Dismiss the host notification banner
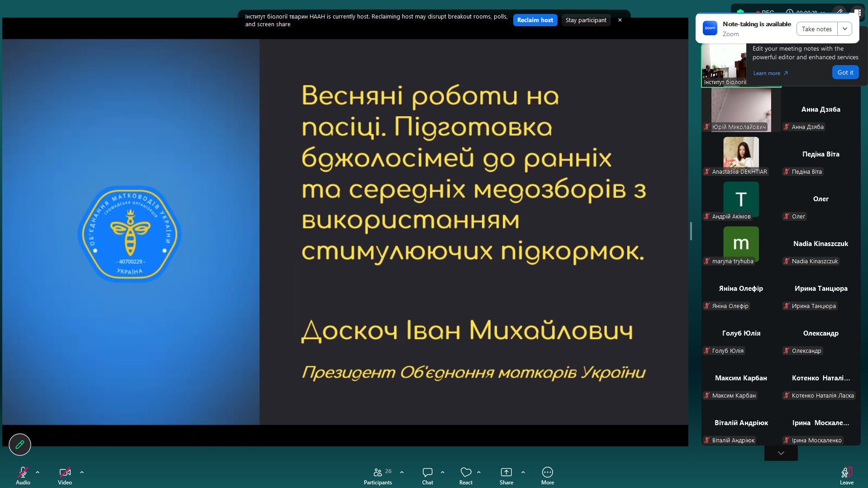This screenshot has width=868, height=488. click(x=620, y=20)
